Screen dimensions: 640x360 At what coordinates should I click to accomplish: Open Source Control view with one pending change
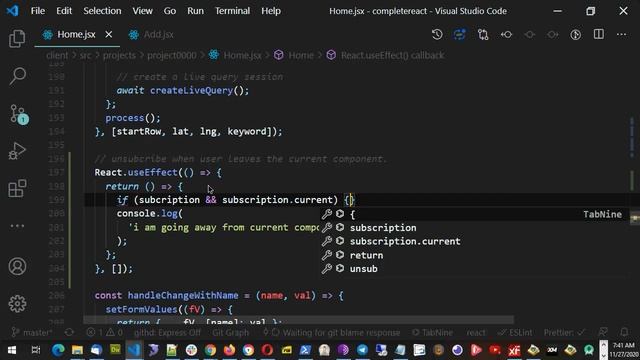18,114
